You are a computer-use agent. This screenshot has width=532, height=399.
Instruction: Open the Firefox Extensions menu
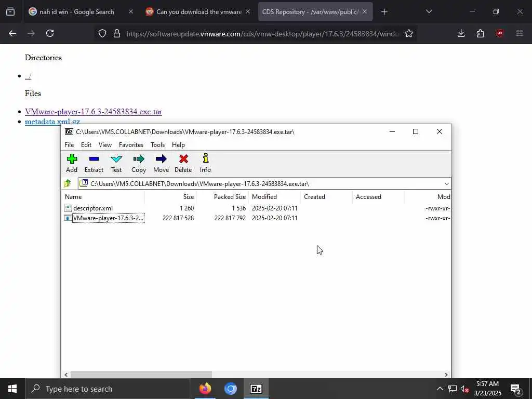(480, 33)
